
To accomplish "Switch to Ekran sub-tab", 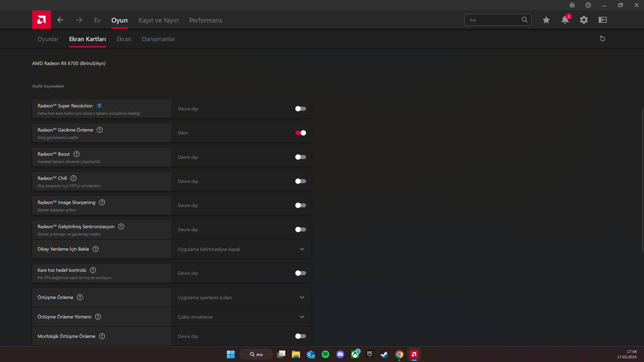I will click(124, 39).
